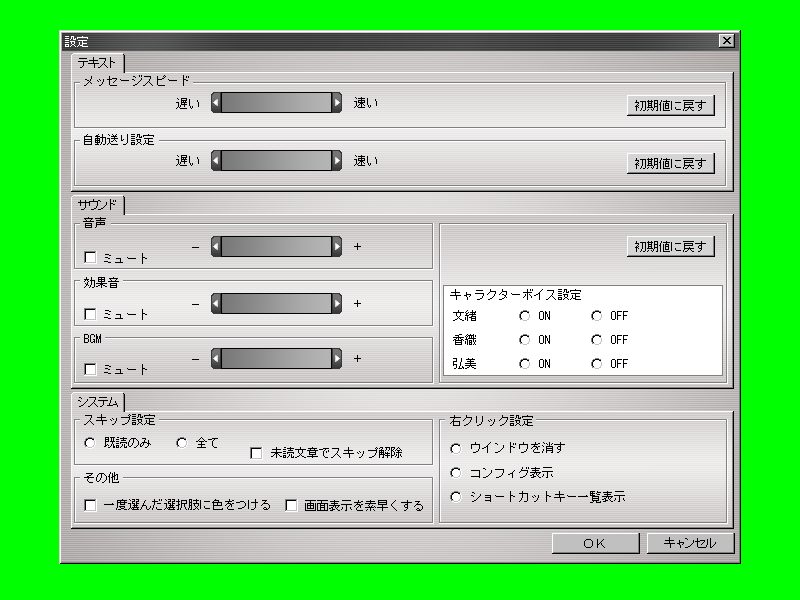Check 未読文章でスキップ解除 option
The image size is (800, 600).
coord(256,453)
